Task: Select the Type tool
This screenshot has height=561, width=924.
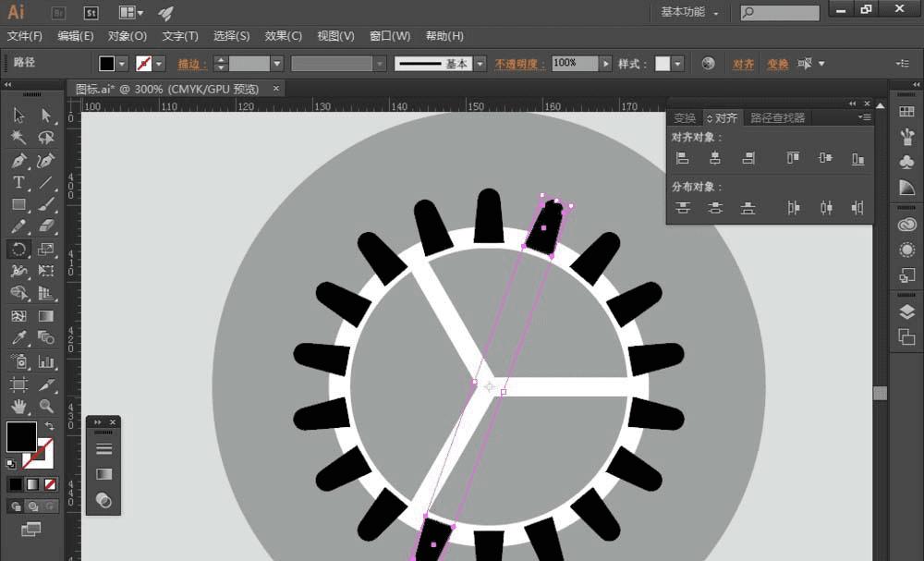Action: click(x=18, y=182)
